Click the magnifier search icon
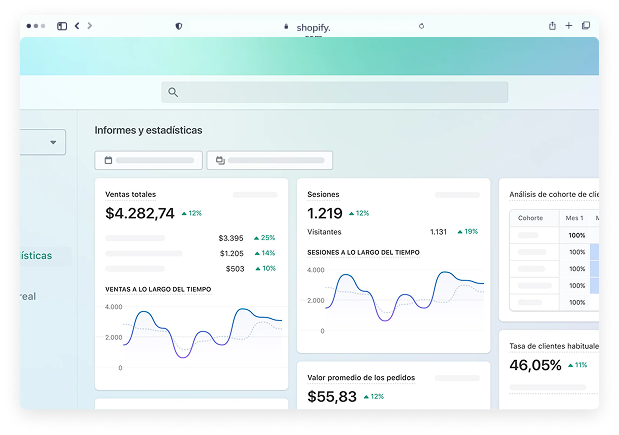The image size is (619, 435). click(173, 92)
